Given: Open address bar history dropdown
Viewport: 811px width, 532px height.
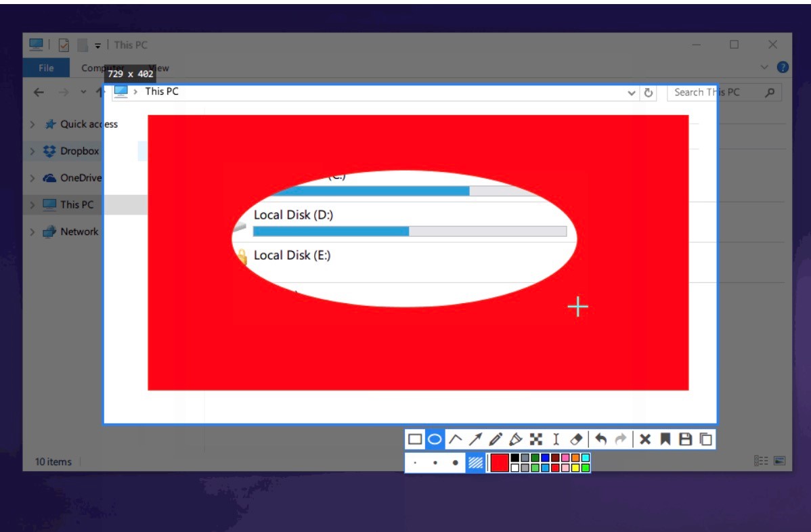Looking at the screenshot, I should point(632,93).
